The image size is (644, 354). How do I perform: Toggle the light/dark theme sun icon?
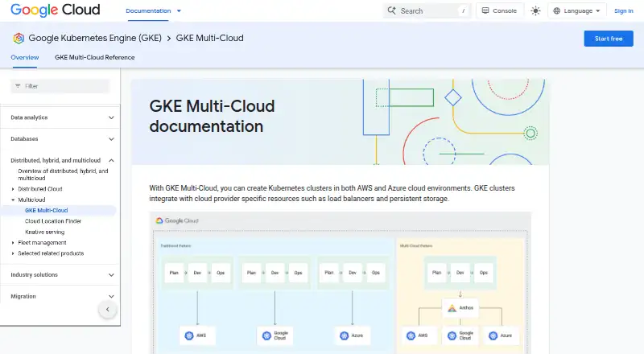point(535,10)
